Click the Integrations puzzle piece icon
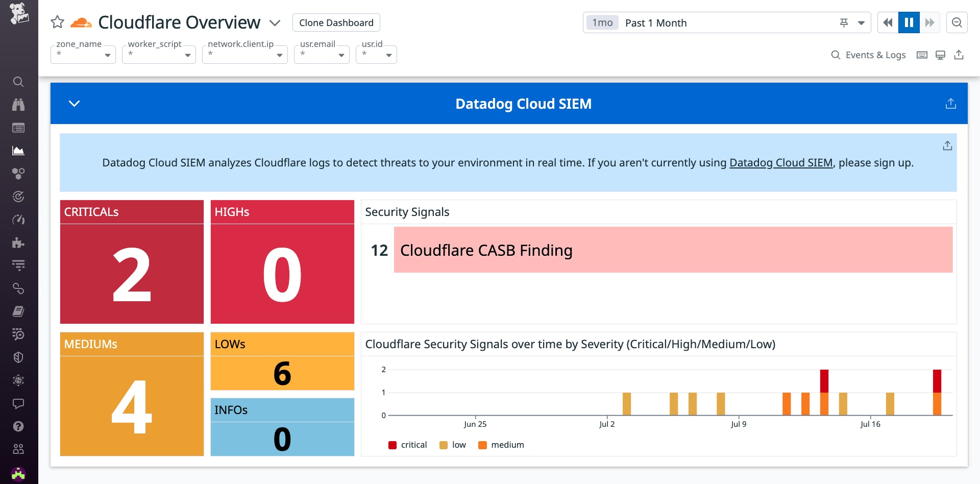980x484 pixels. click(x=18, y=243)
